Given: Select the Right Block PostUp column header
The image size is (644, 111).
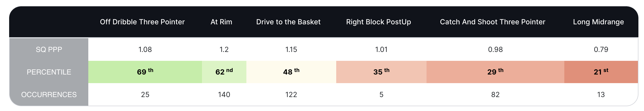Looking at the screenshot, I should 378,22.
